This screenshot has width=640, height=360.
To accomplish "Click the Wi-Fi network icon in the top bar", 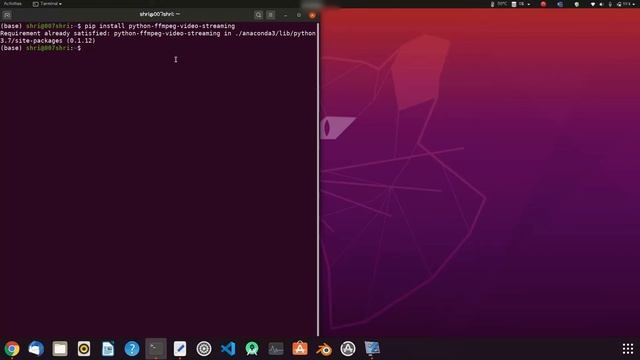I will (593, 4).
